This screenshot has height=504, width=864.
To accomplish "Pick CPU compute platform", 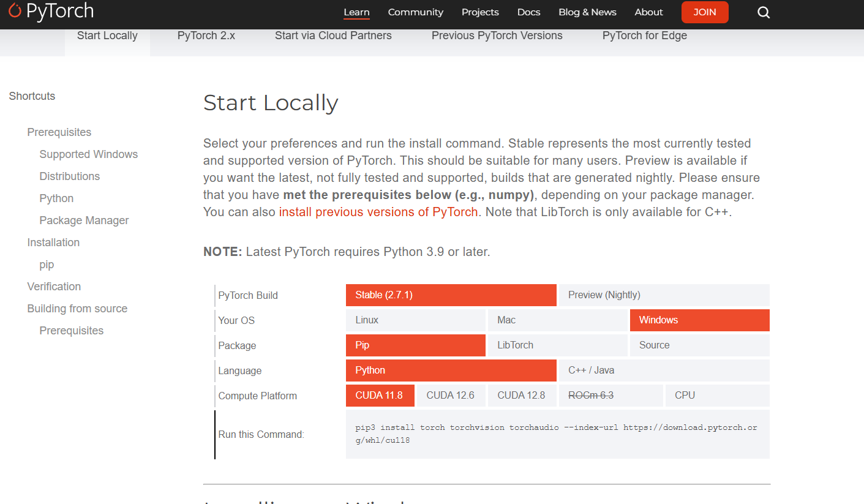I will click(718, 396).
